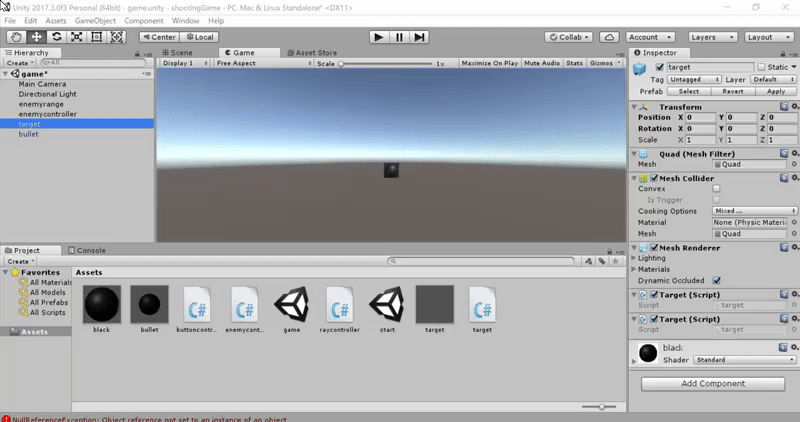The height and width of the screenshot is (422, 800).
Task: Click the search by label icon in Project
Action: pos(602,261)
